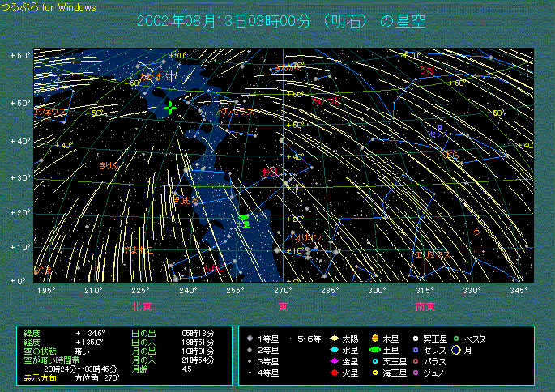
Task: Select the きりん constellation label
Action: click(109, 164)
